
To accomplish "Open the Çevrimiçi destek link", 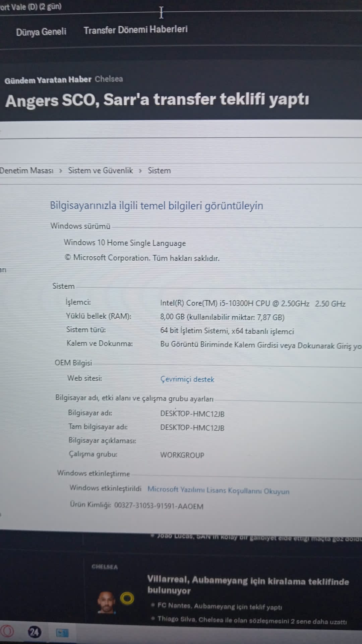I will [x=187, y=379].
